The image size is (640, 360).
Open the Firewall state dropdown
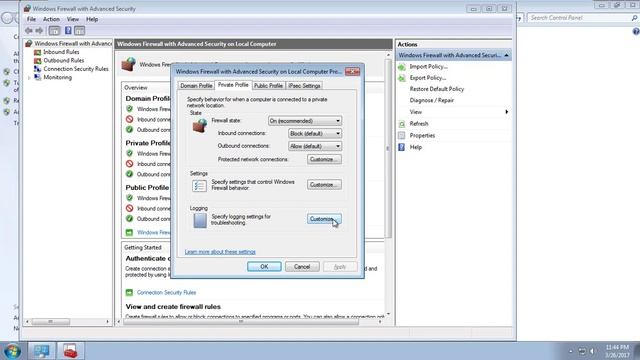point(304,121)
